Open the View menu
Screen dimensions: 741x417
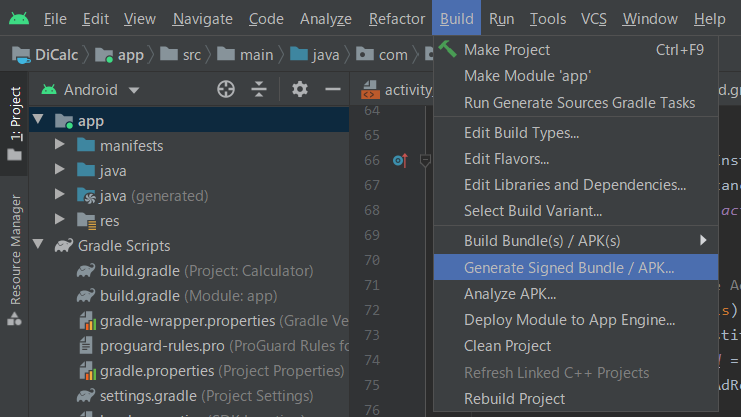(139, 19)
